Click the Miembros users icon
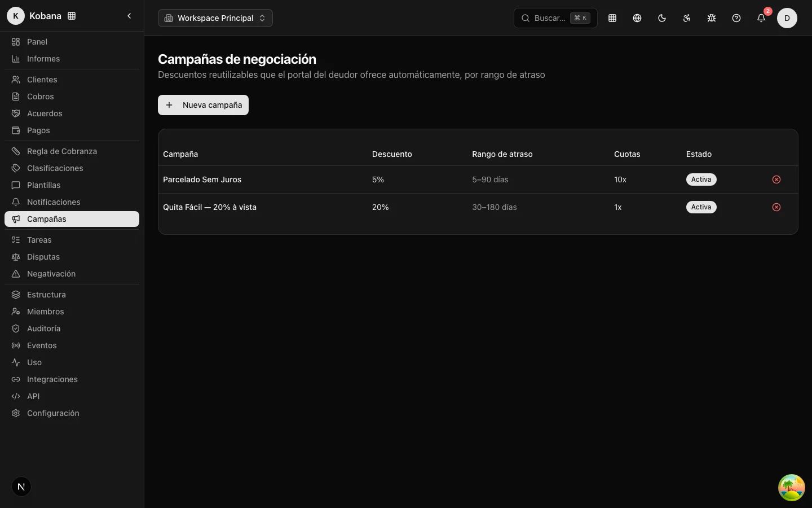This screenshot has height=508, width=812. (16, 312)
